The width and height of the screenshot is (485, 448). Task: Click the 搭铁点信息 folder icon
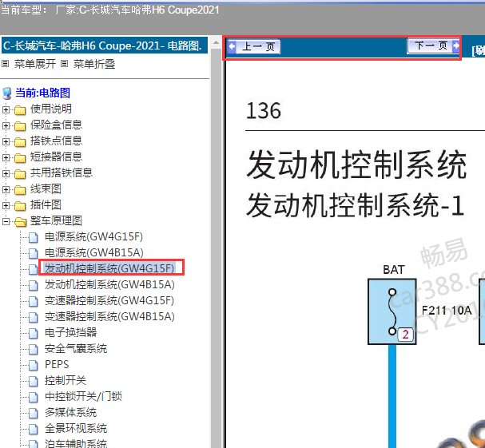(x=20, y=142)
